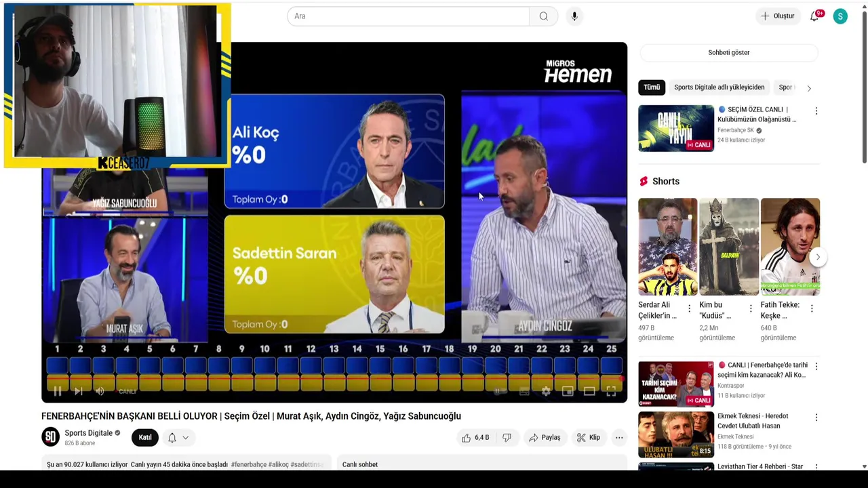Open Kim bu Kudüs short
The image size is (868, 488).
coord(729,247)
